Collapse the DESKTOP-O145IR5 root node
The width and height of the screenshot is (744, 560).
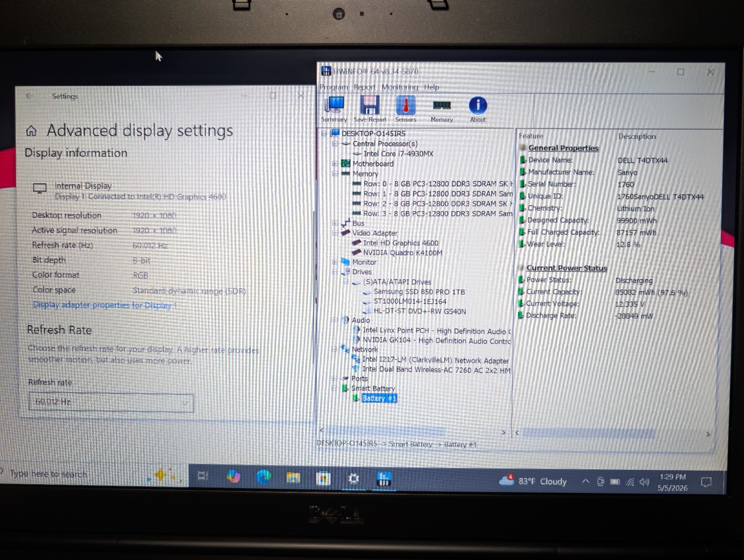325,133
